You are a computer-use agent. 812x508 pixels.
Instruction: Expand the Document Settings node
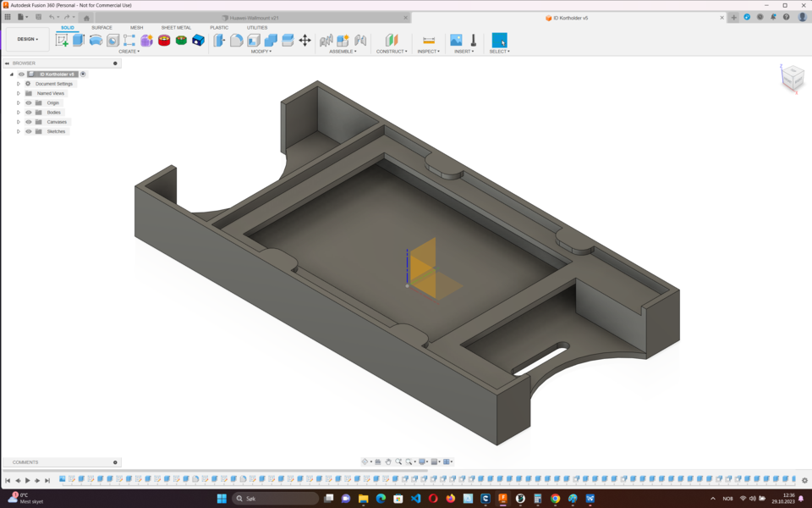[18, 84]
